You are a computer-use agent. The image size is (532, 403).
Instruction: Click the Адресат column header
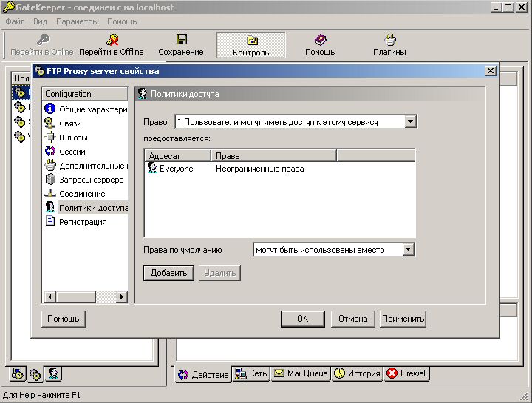(178, 156)
